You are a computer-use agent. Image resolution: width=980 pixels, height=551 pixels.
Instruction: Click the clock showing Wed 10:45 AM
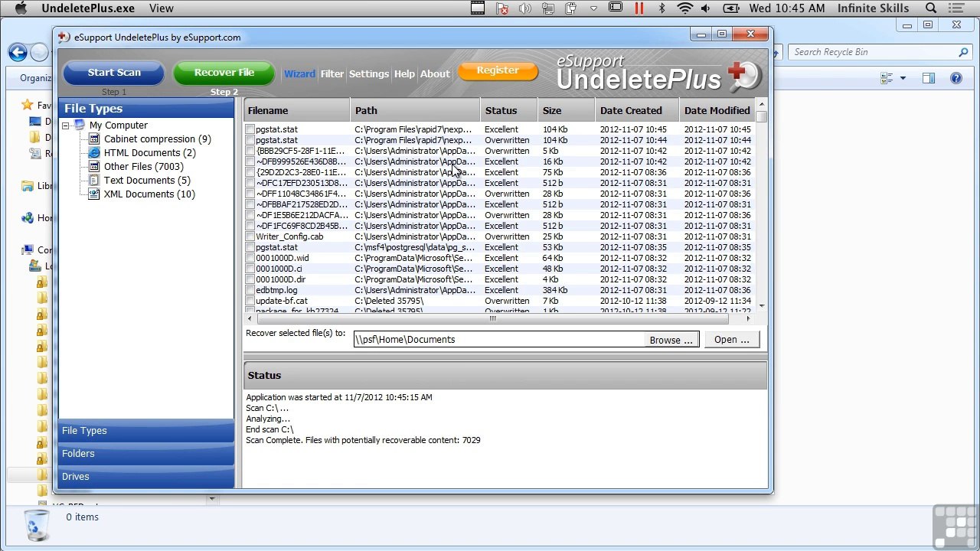pos(787,8)
